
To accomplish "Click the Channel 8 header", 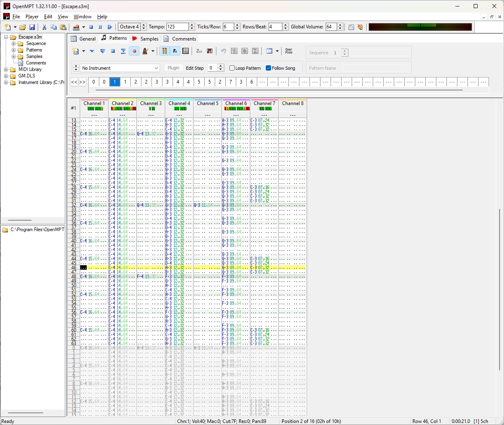I will [x=293, y=103].
